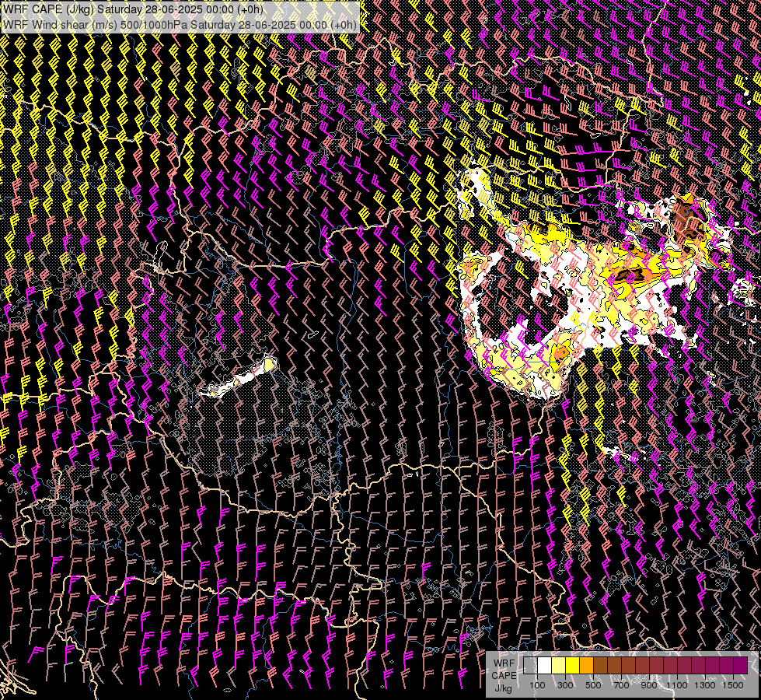The height and width of the screenshot is (700, 761).
Task: Click the legend value 100
Action: 537,685
